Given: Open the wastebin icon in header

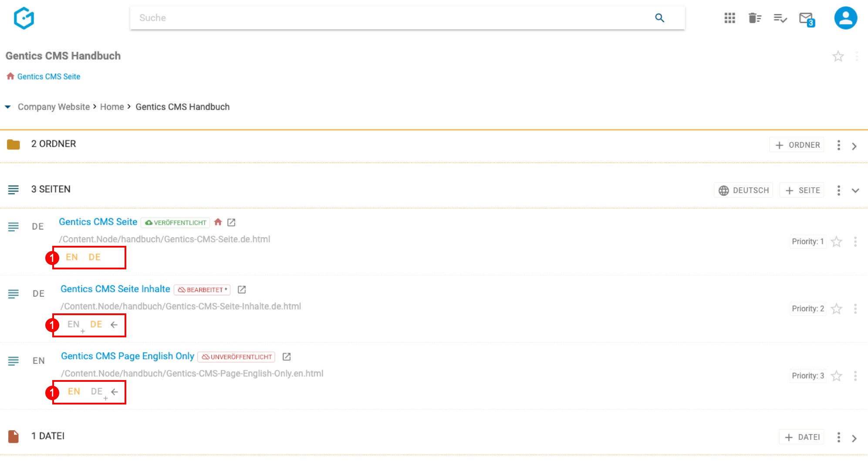Looking at the screenshot, I should pyautogui.click(x=755, y=18).
